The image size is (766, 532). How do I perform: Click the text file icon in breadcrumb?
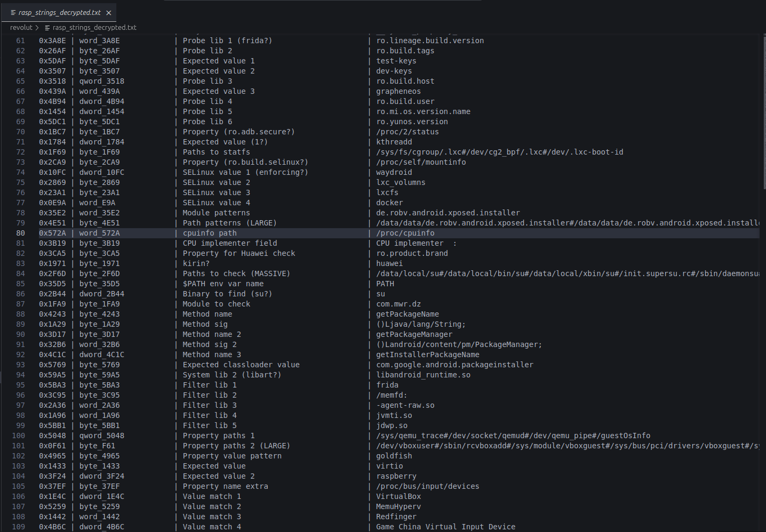click(47, 28)
